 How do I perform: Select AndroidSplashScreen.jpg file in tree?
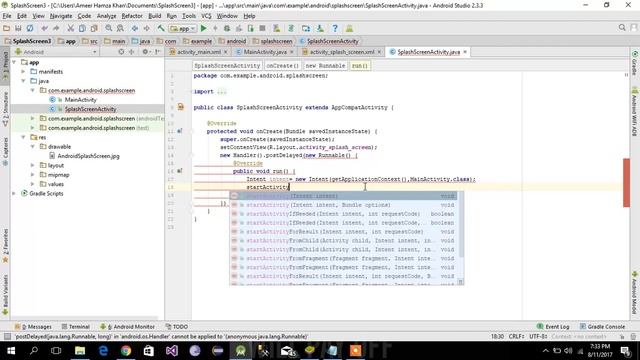pyautogui.click(x=89, y=156)
